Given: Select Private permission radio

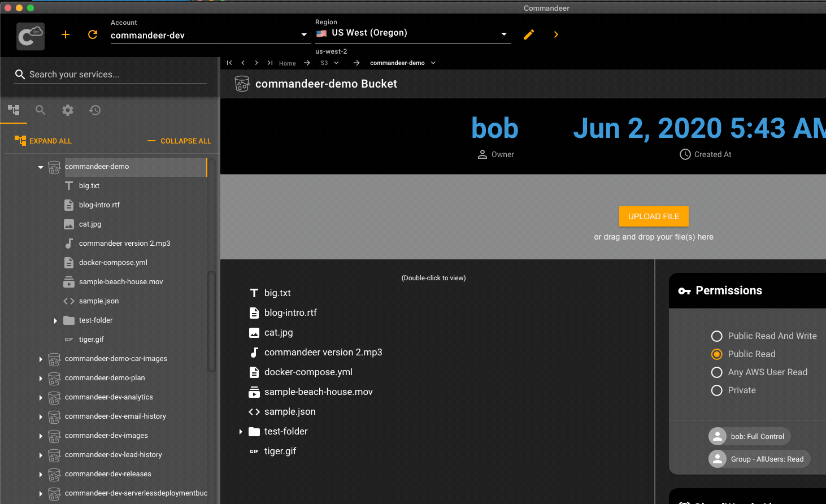Looking at the screenshot, I should pos(717,390).
